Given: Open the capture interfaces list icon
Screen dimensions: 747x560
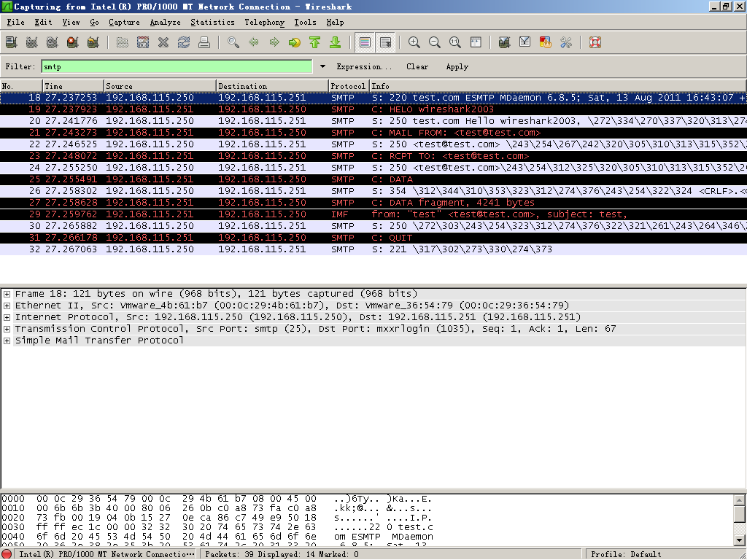Looking at the screenshot, I should click(12, 42).
